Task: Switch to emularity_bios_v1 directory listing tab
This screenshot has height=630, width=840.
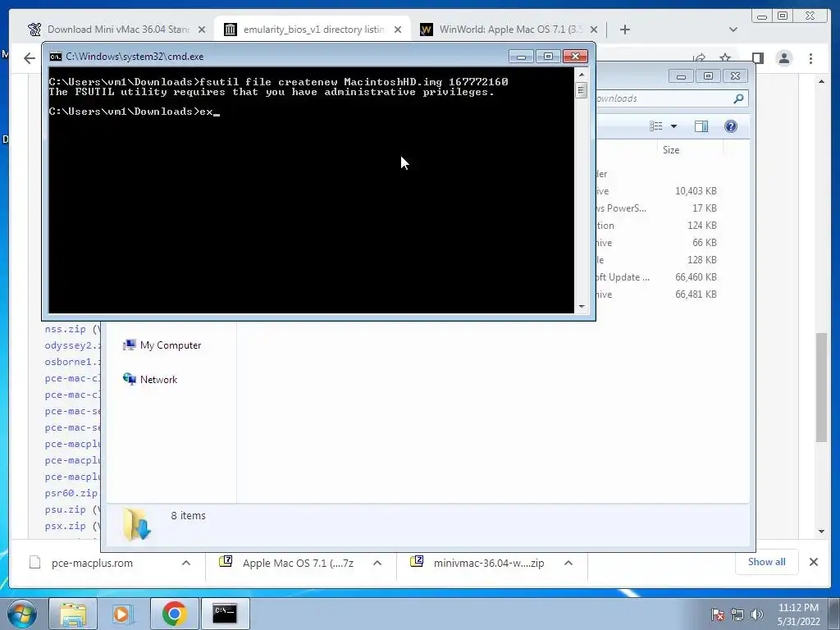Action: pos(313,30)
